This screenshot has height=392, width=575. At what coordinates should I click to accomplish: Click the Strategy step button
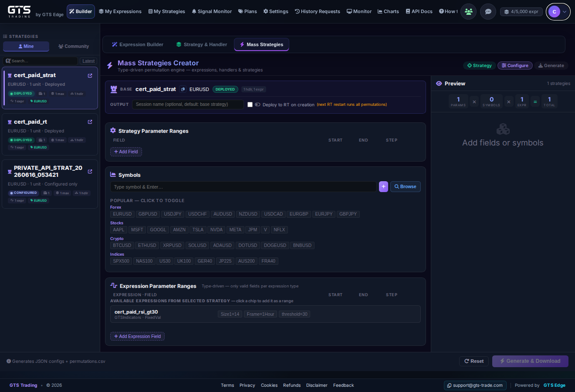(479, 65)
